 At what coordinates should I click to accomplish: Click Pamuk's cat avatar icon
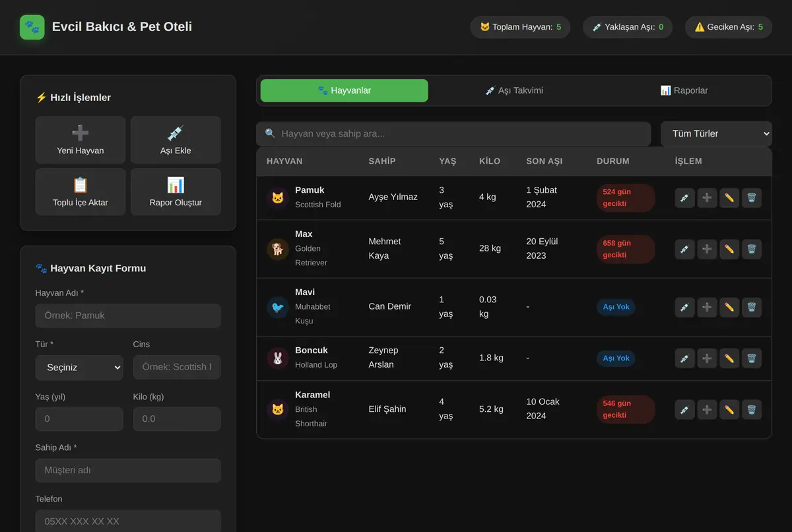pos(278,197)
